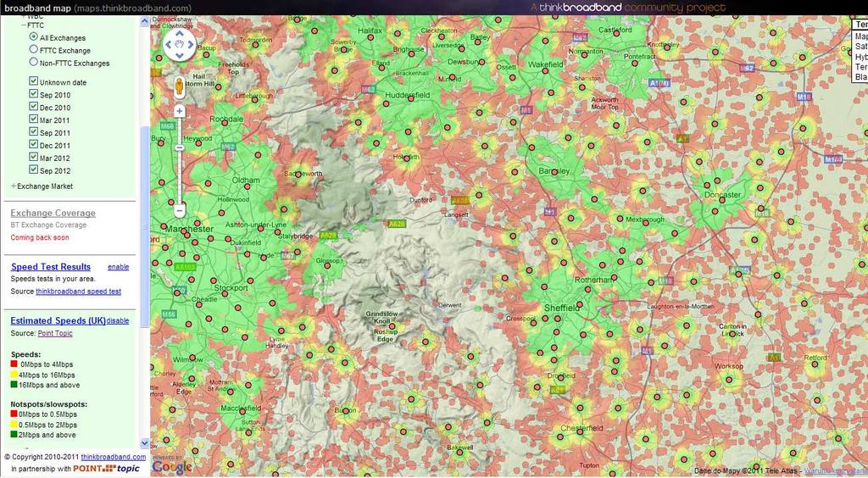868x478 pixels.
Task: Choose the Satellite map type option
Action: [x=861, y=47]
